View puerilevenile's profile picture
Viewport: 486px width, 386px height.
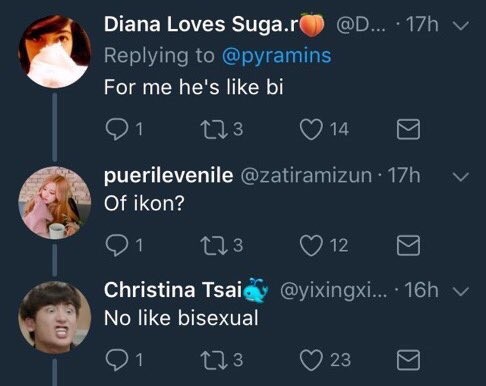click(55, 203)
